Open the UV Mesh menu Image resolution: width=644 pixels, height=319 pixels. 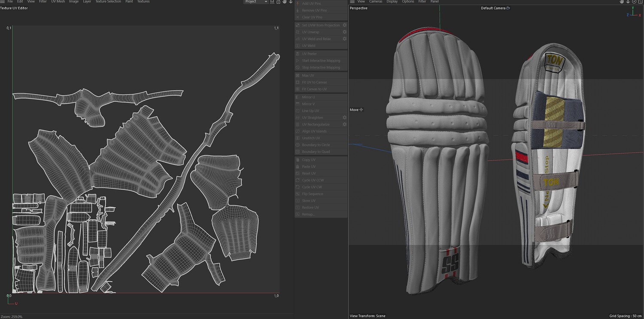[x=58, y=2]
